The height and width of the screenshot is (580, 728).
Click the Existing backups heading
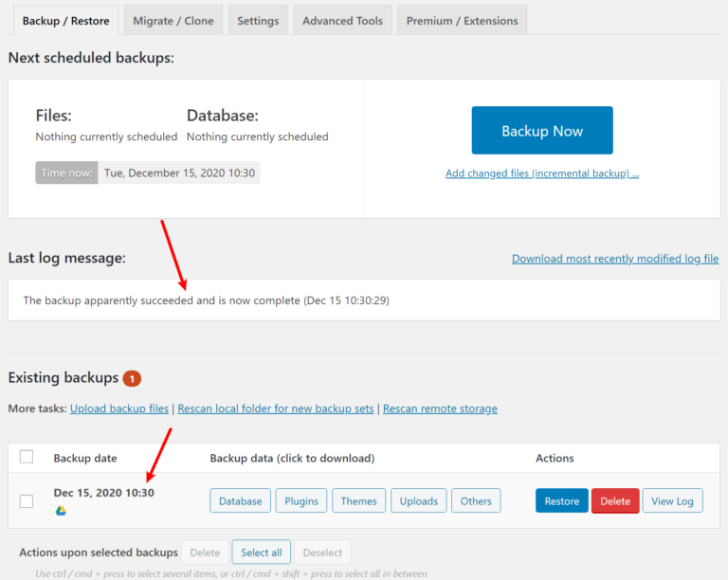click(x=64, y=378)
